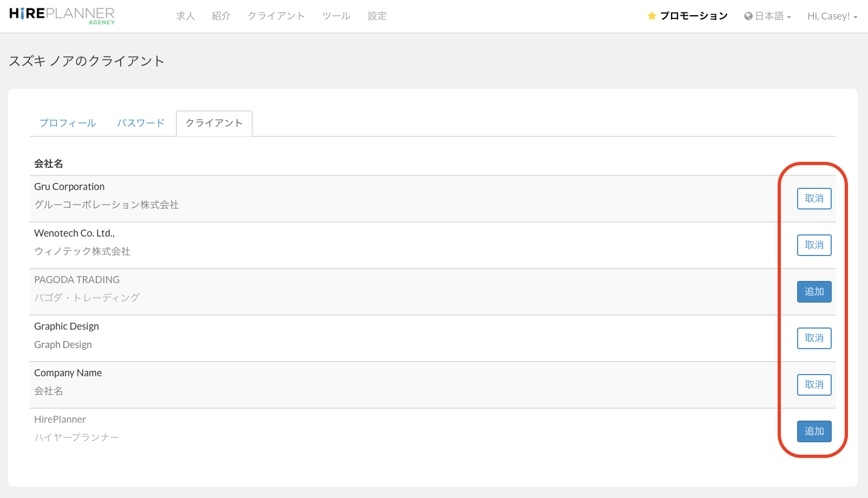This screenshot has width=868, height=498.
Task: Cancel the Gru Corporation client assignment
Action: 814,199
